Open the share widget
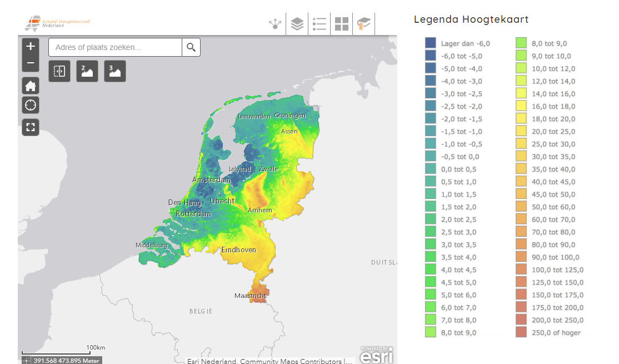Viewport: 619px width, 364px height. click(x=274, y=24)
